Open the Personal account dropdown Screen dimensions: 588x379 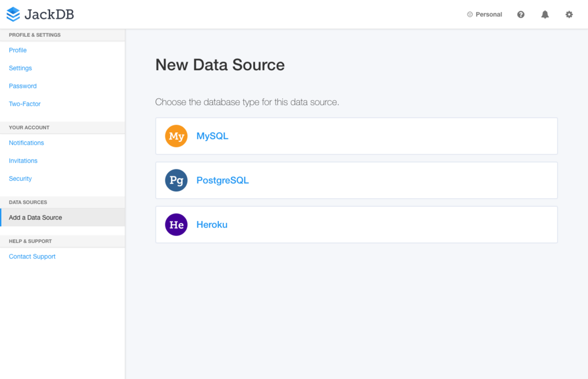[489, 14]
